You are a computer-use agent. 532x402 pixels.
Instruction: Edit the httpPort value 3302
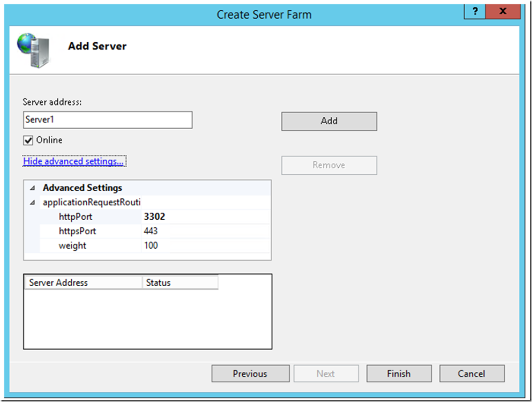point(206,217)
